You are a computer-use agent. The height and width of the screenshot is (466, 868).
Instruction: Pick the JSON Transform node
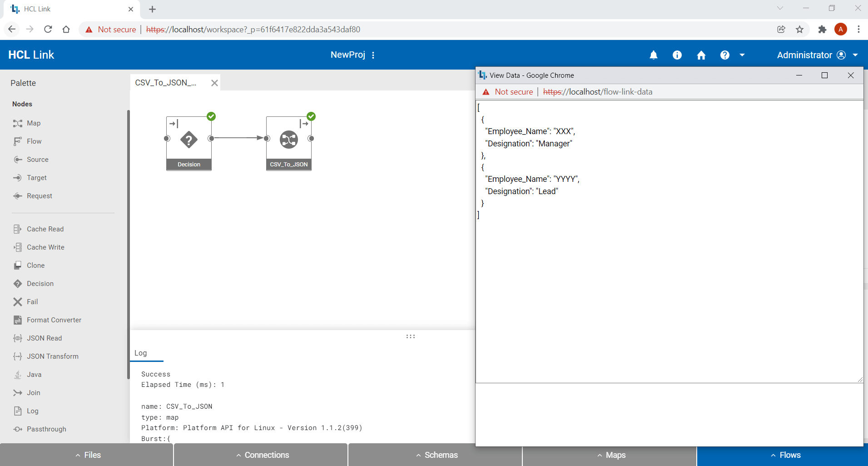click(53, 356)
